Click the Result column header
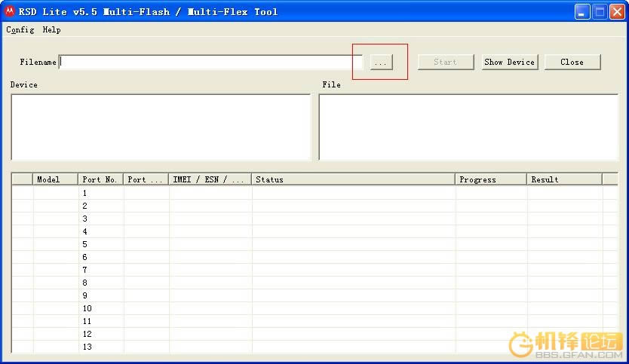629x364 pixels. click(563, 179)
